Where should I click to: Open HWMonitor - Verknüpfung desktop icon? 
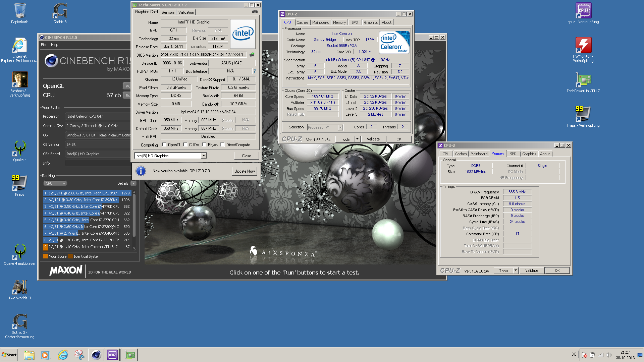point(583,50)
